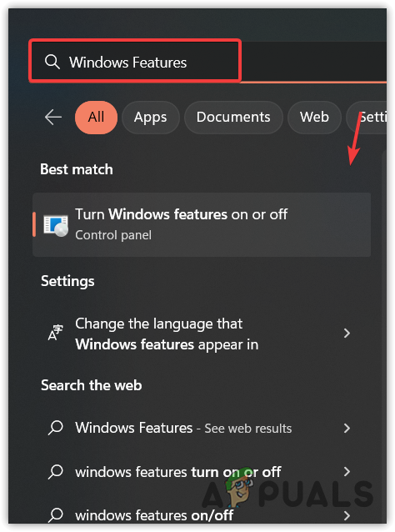The height and width of the screenshot is (532, 395).
Task: Click the Best match heading text
Action: (x=77, y=169)
